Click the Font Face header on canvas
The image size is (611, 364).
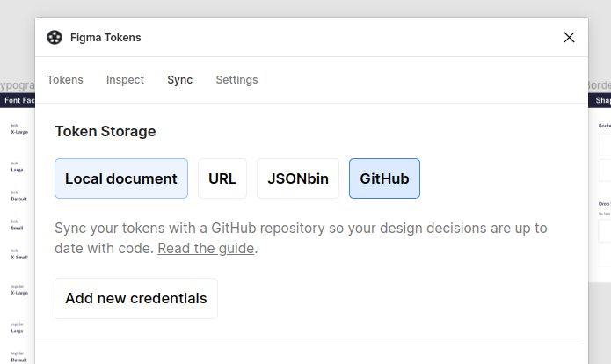pos(18,100)
